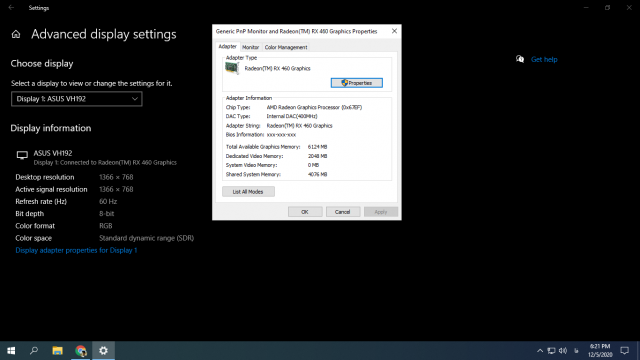The width and height of the screenshot is (640, 360).
Task: Open the Get help link
Action: [544, 59]
